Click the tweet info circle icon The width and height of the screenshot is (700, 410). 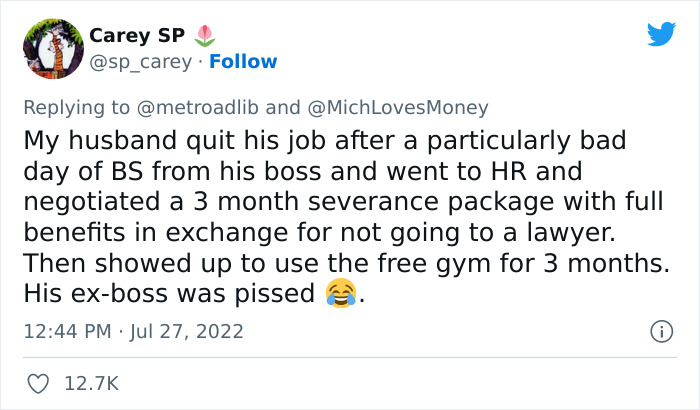tap(660, 330)
